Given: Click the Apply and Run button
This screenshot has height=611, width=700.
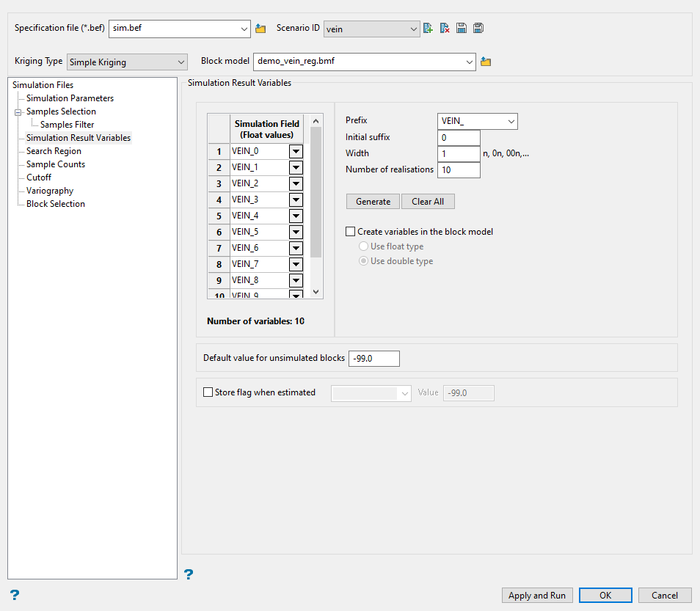Looking at the screenshot, I should 537,596.
